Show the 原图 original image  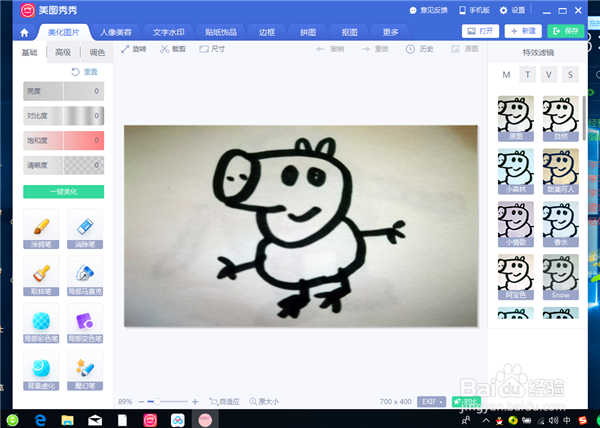465,49
